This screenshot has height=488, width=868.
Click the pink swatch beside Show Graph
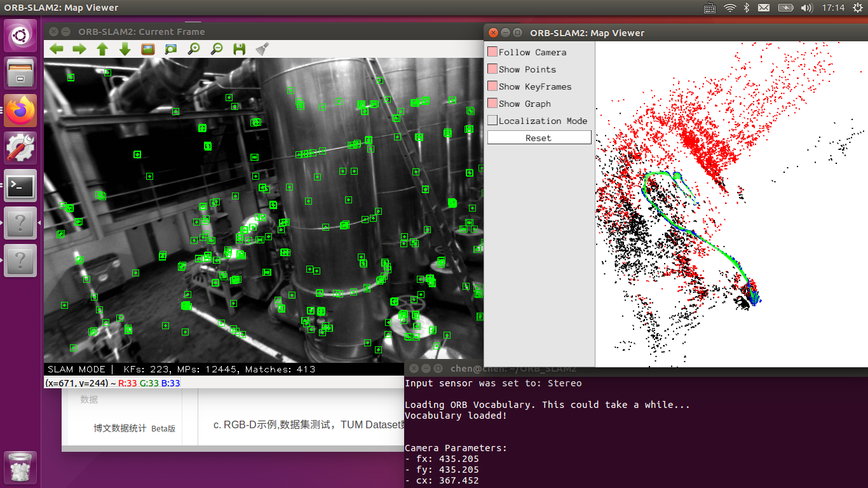[x=492, y=104]
